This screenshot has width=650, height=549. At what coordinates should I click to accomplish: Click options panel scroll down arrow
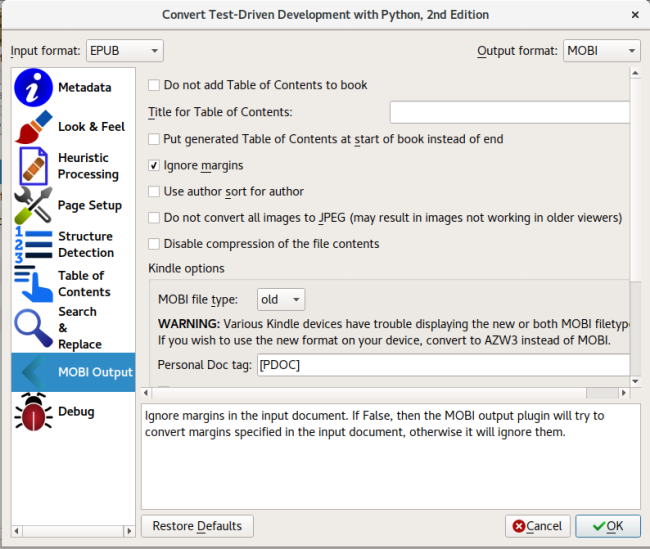pos(635,381)
